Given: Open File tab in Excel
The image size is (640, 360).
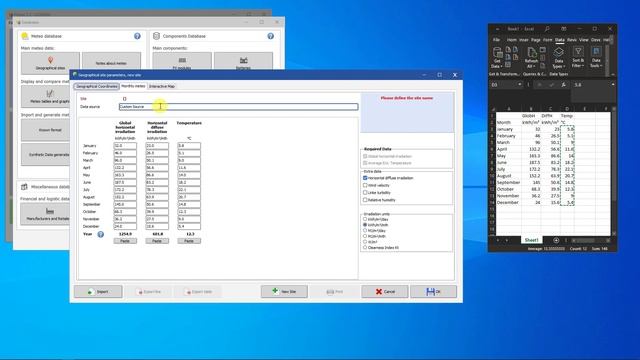Looking at the screenshot, I should [496, 40].
